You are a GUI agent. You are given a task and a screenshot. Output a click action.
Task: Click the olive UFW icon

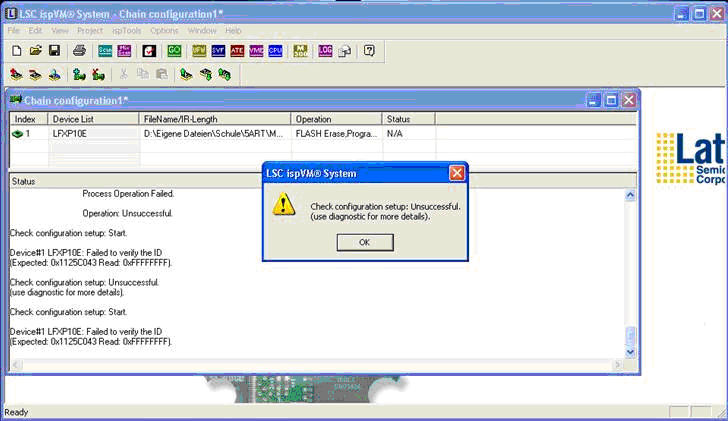coord(199,51)
